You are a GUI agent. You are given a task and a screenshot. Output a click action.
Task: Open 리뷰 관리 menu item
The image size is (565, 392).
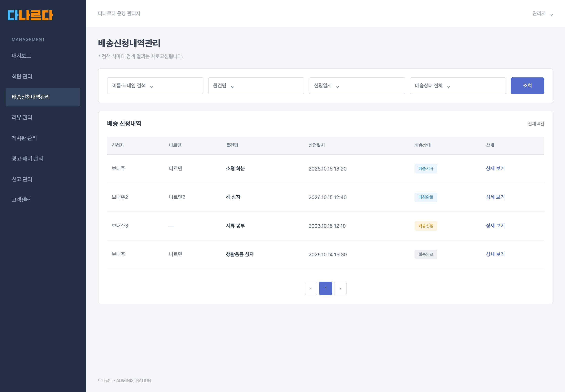pos(43,118)
